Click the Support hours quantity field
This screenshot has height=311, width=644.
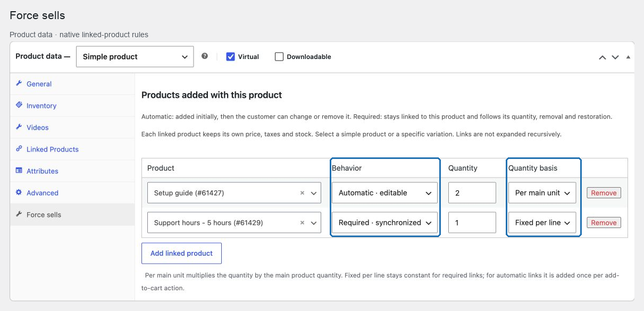click(472, 223)
